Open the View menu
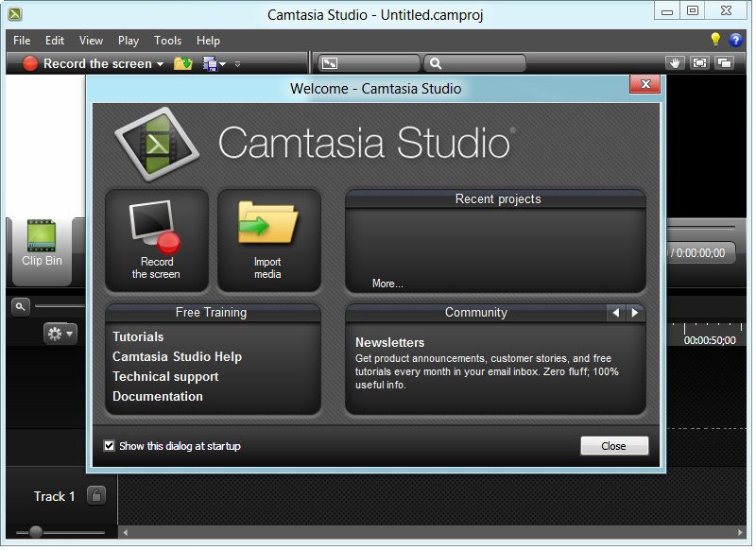Viewport: 756px width, 550px height. [x=91, y=41]
